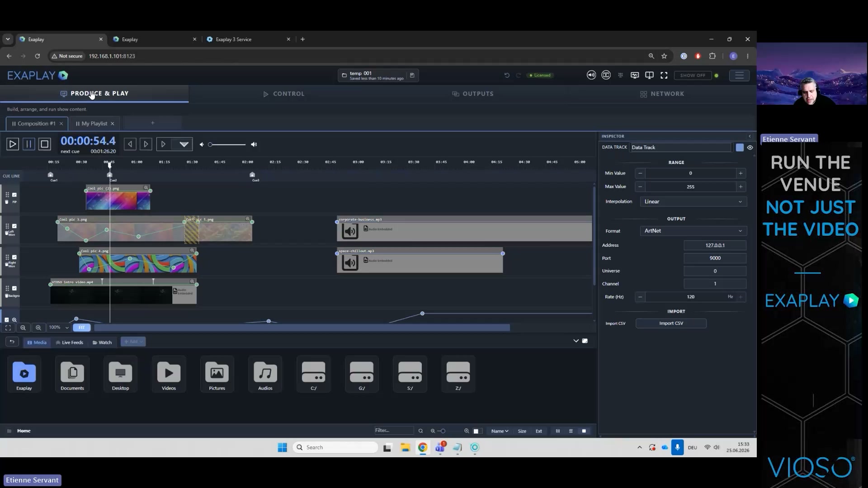
Task: Click the media Filter input field
Action: (x=393, y=431)
